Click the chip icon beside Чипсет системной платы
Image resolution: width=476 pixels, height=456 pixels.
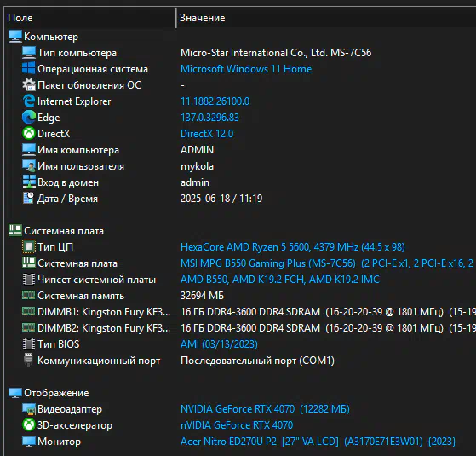click(29, 280)
